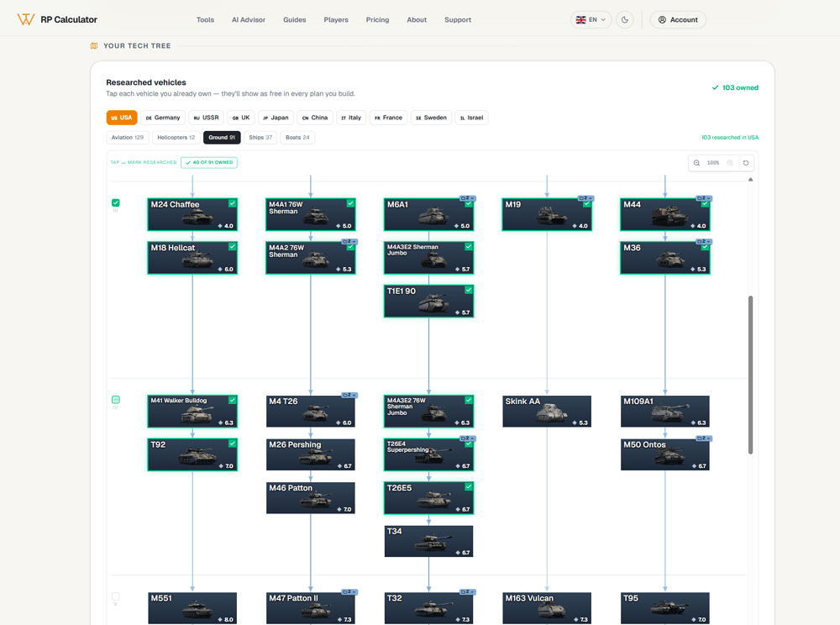Select the Sweden nation filter
Image resolution: width=840 pixels, height=625 pixels.
click(431, 118)
